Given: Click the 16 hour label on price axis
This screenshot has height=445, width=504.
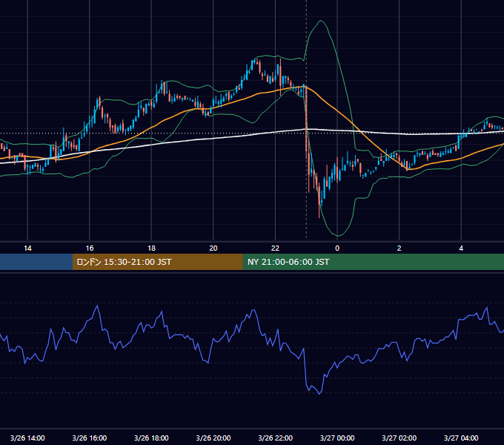Looking at the screenshot, I should [90, 248].
